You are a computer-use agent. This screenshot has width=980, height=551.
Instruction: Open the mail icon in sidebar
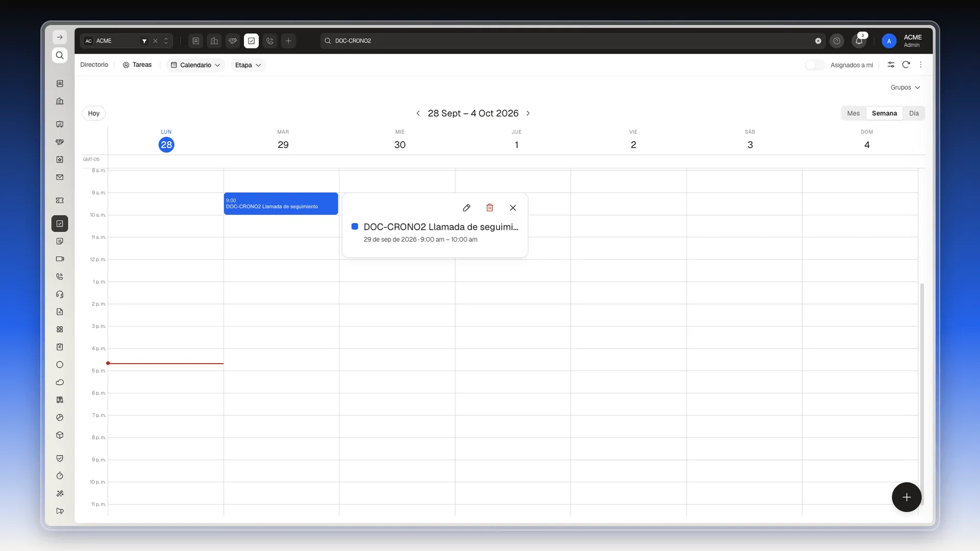tap(60, 178)
